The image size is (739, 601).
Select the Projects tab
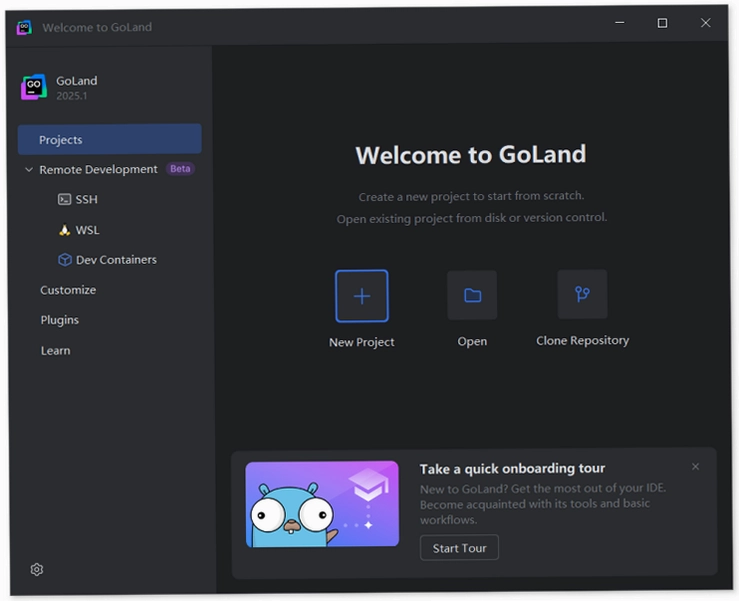pyautogui.click(x=109, y=140)
